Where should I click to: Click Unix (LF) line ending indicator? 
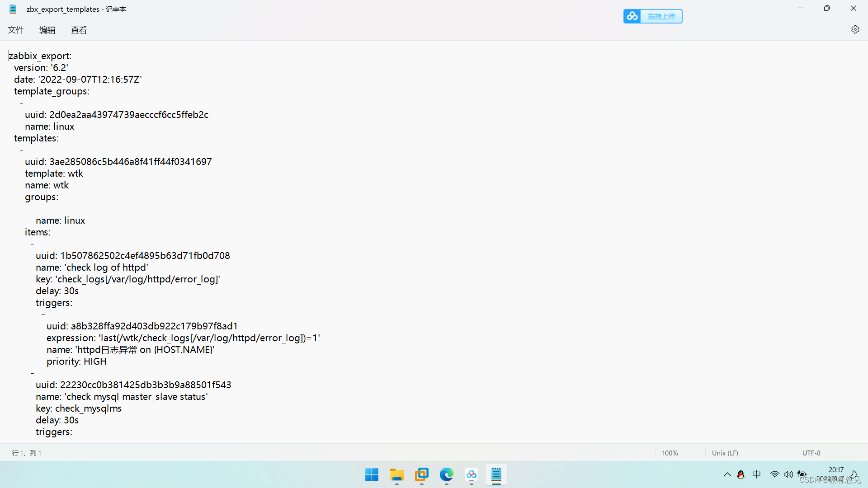click(725, 453)
